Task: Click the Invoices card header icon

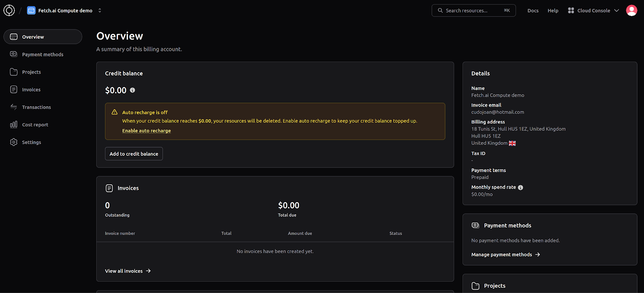Action: click(109, 188)
